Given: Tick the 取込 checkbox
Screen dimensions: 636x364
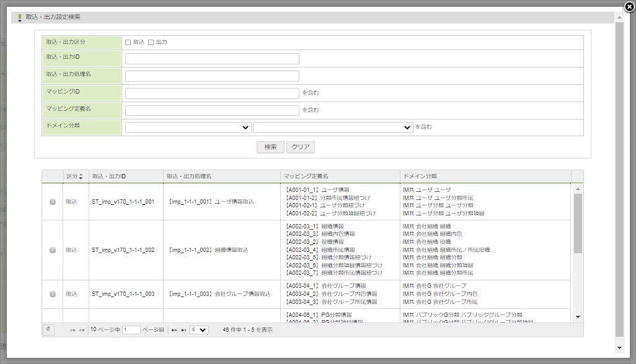Looking at the screenshot, I should pyautogui.click(x=128, y=43).
